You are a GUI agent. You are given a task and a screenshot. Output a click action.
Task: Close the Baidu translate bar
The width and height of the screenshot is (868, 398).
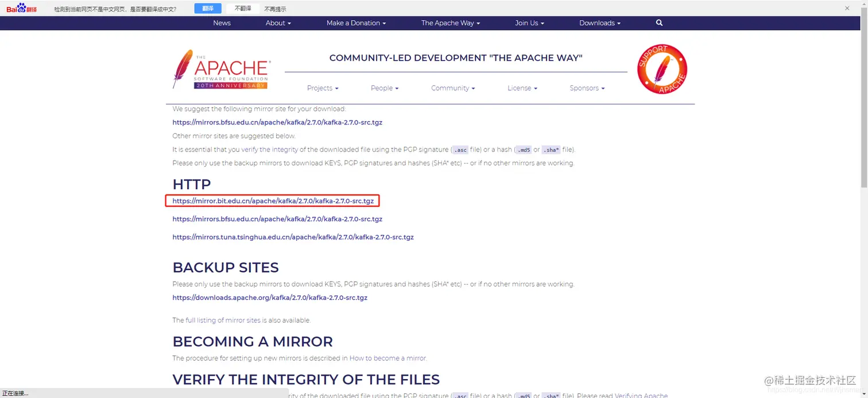[847, 9]
